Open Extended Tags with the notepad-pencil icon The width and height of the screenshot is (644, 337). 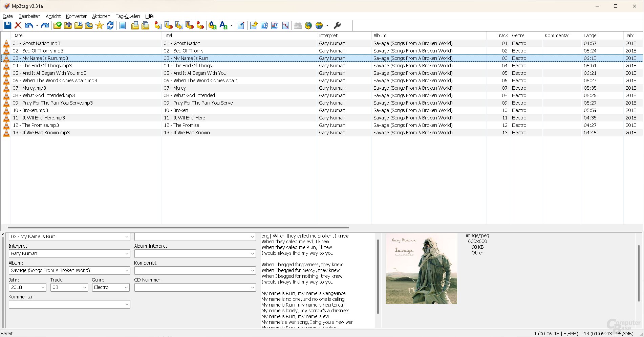pos(241,25)
